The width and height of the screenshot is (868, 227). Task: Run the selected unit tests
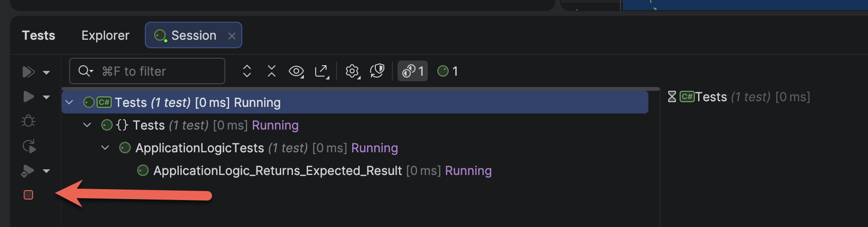coord(28,96)
